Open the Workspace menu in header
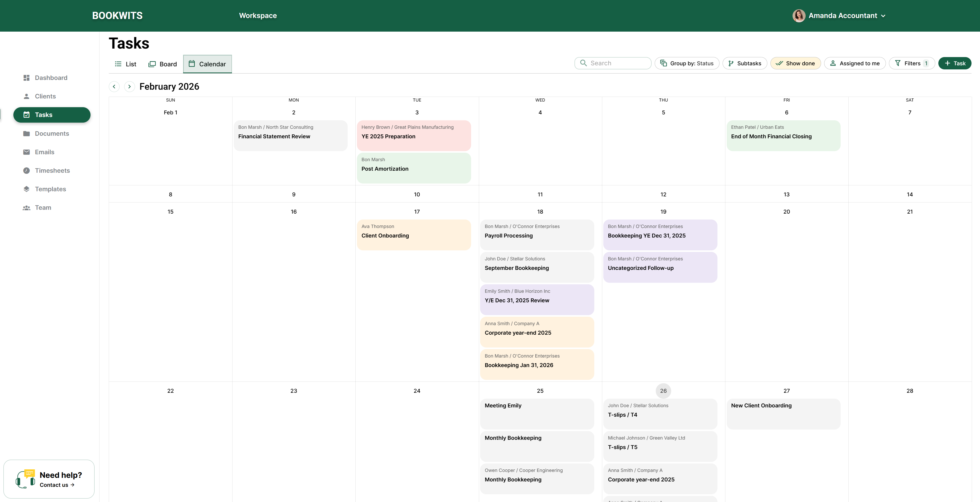The height and width of the screenshot is (502, 980). click(258, 16)
